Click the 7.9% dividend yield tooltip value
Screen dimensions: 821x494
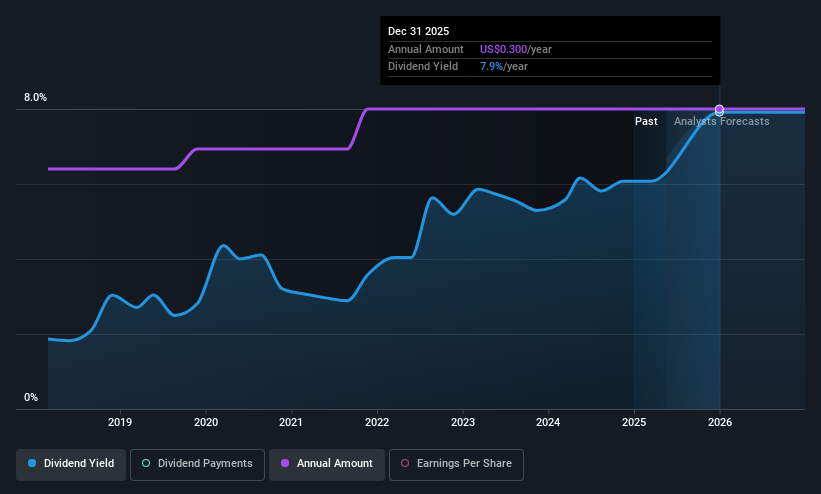point(491,67)
